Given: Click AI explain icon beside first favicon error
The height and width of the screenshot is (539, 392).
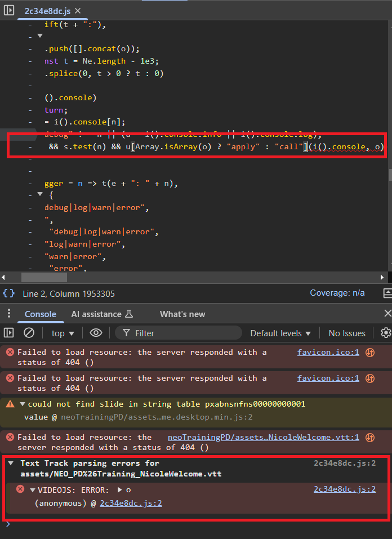Looking at the screenshot, I should (370, 353).
